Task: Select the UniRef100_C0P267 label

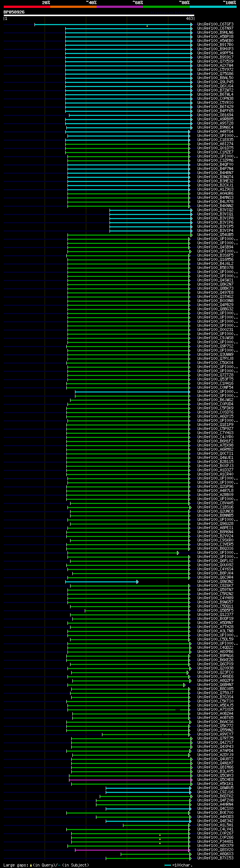Action: 215,833
